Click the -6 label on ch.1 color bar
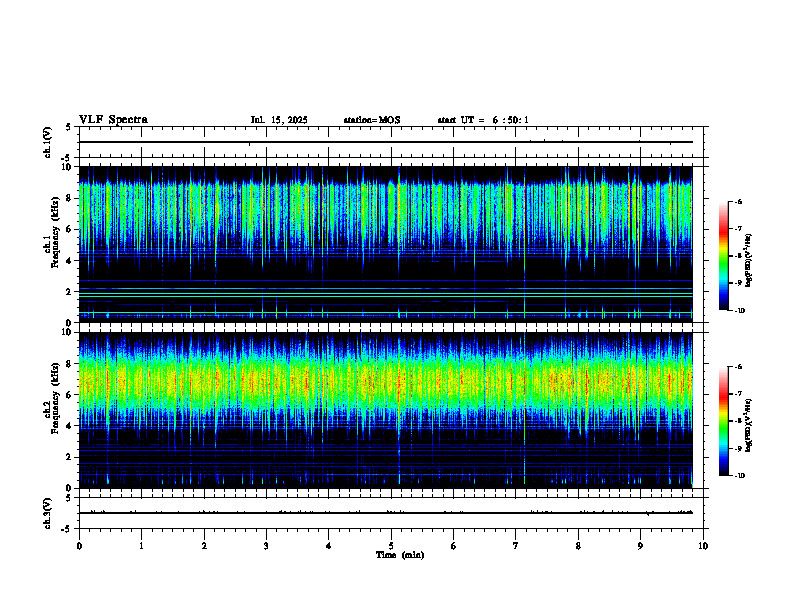Viewport: 792px width, 612px height. pos(739,202)
